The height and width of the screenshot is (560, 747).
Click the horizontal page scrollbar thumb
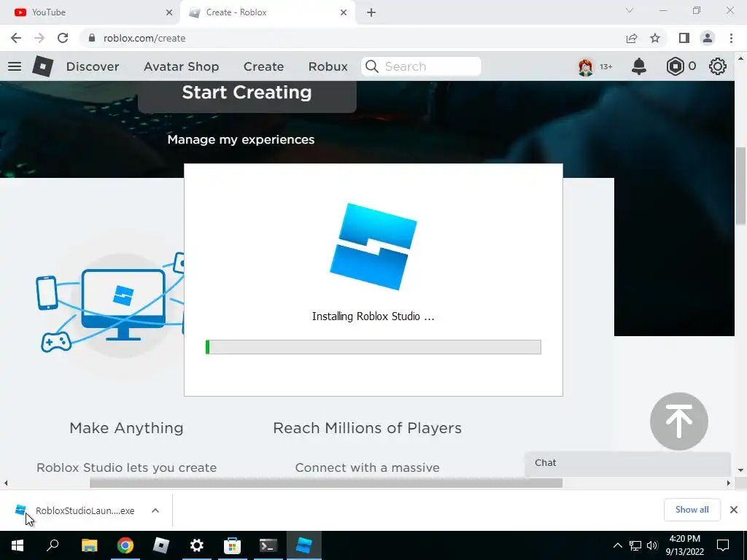coord(326,483)
